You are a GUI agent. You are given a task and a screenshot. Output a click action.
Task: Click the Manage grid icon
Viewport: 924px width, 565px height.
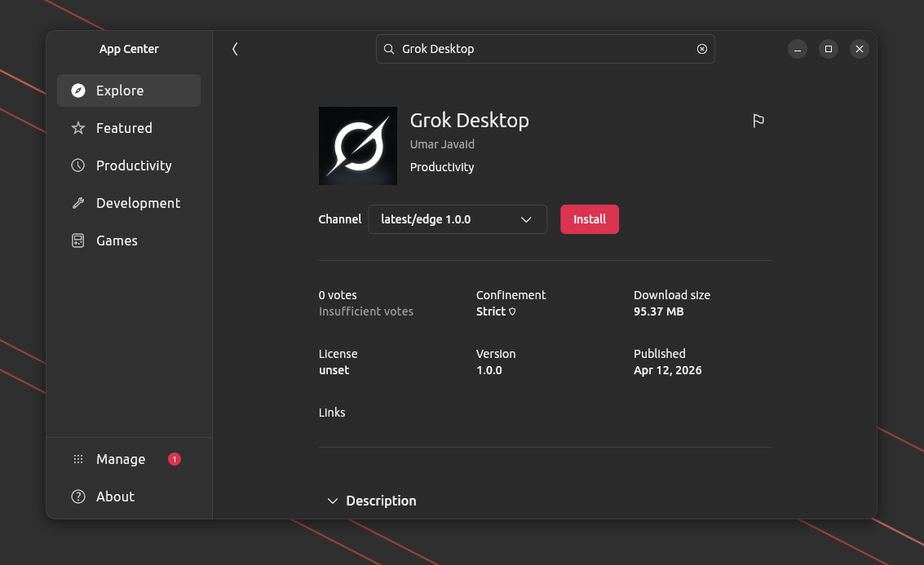click(78, 459)
